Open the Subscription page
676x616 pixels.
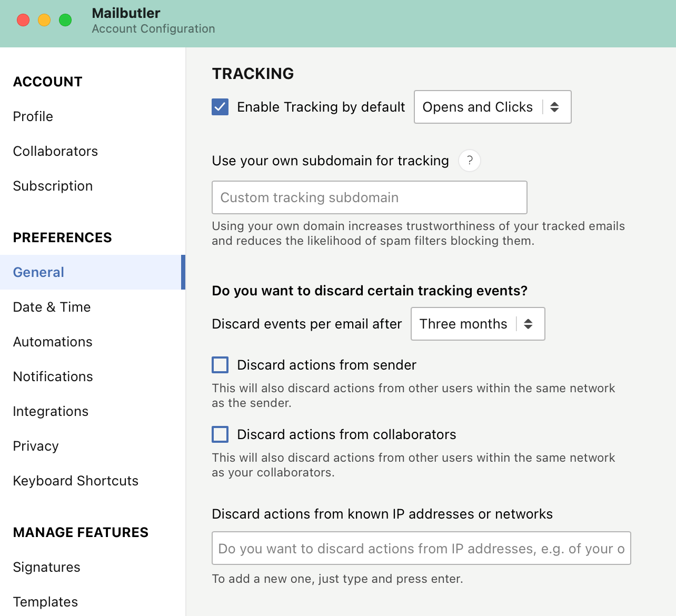coord(53,186)
